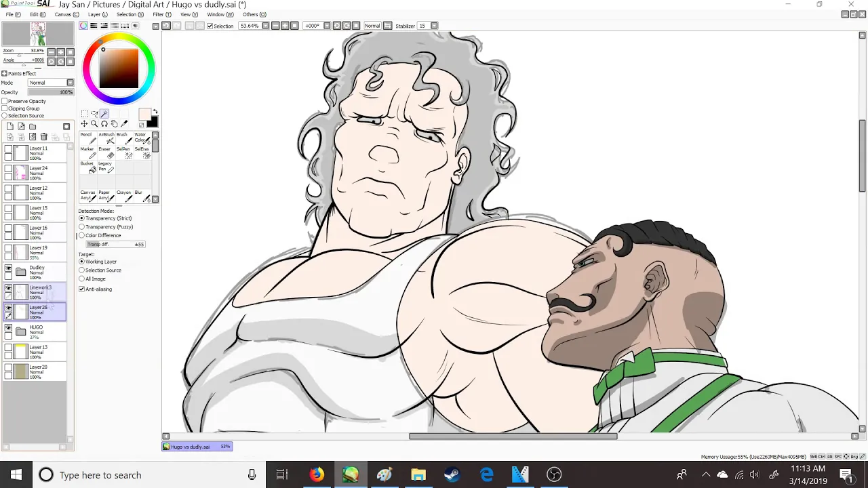Choose the zoom magnifier tool
The image size is (868, 488).
click(x=94, y=124)
